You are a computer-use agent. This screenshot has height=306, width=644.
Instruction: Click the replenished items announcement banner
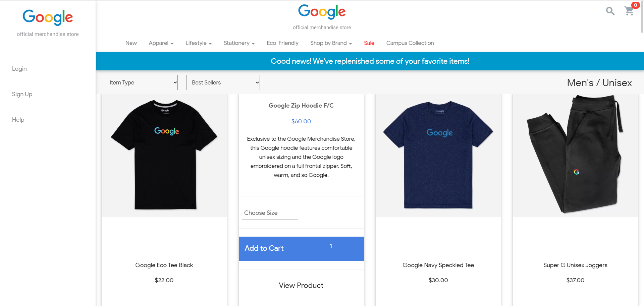(370, 61)
